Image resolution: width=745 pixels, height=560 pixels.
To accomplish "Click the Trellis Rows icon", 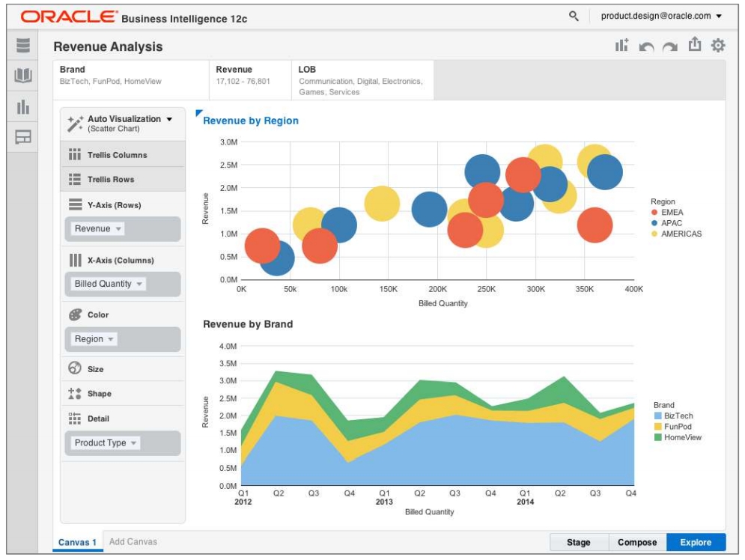I will pos(75,179).
